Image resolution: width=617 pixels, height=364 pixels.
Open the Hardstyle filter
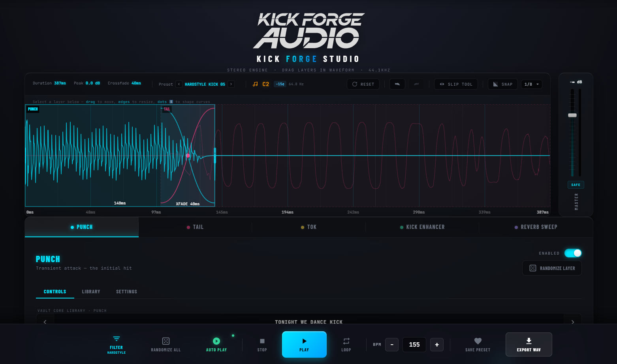point(117,345)
